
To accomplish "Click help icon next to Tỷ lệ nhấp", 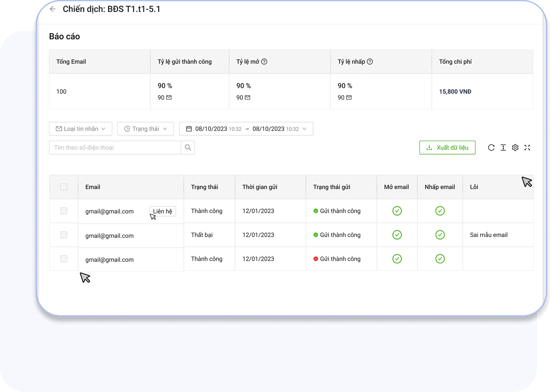I will pos(370,62).
